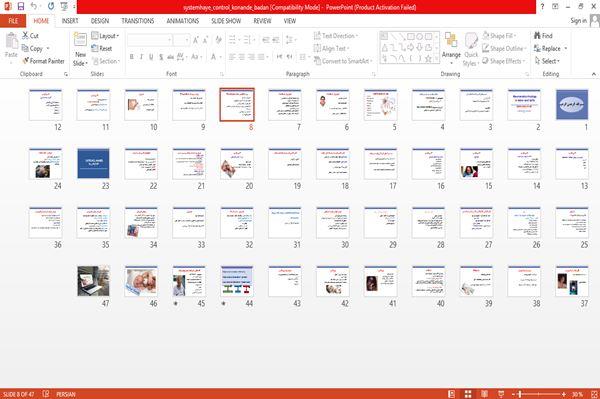The width and height of the screenshot is (600, 399).
Task: Click zoom in plus button
Action: [564, 394]
